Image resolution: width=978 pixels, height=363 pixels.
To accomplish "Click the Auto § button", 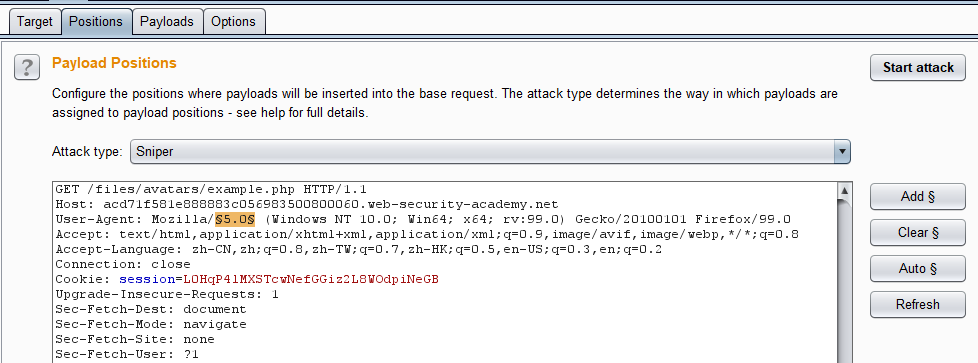I will (918, 269).
